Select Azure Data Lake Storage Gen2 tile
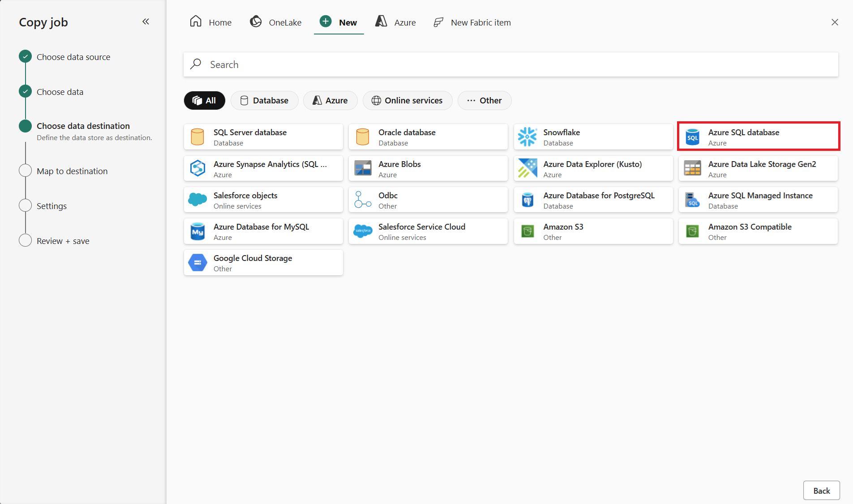Viewport: 853px width, 504px height. 758,169
